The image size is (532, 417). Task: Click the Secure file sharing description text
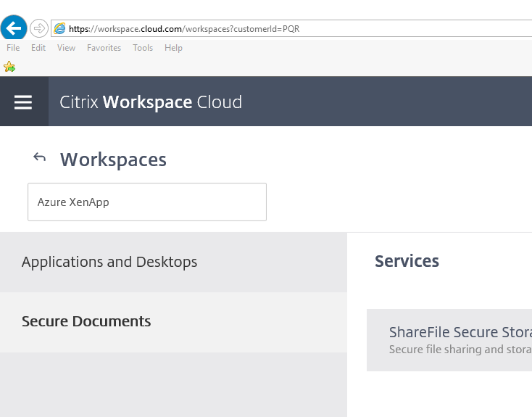pyautogui.click(x=460, y=350)
